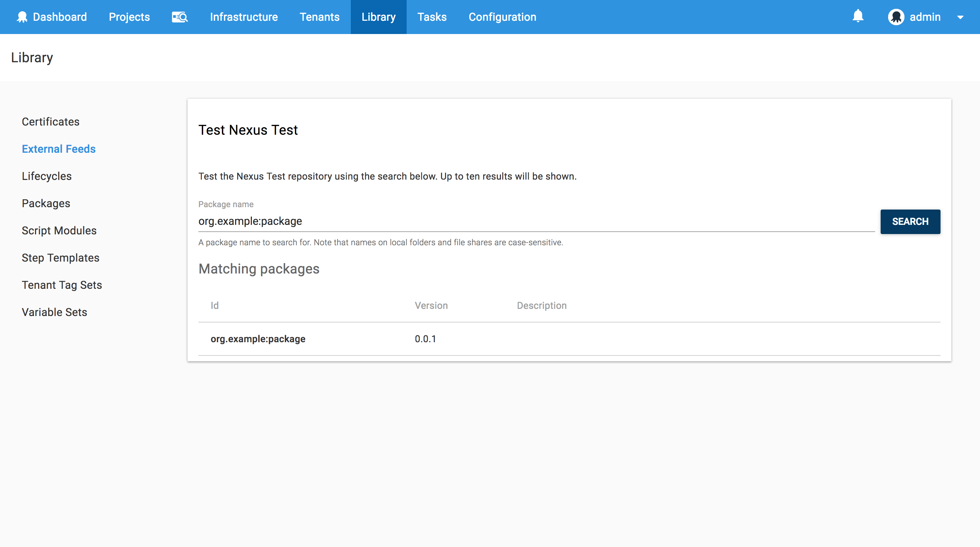Select the Library navigation tab
Image resolution: width=980 pixels, height=547 pixels.
pyautogui.click(x=378, y=17)
